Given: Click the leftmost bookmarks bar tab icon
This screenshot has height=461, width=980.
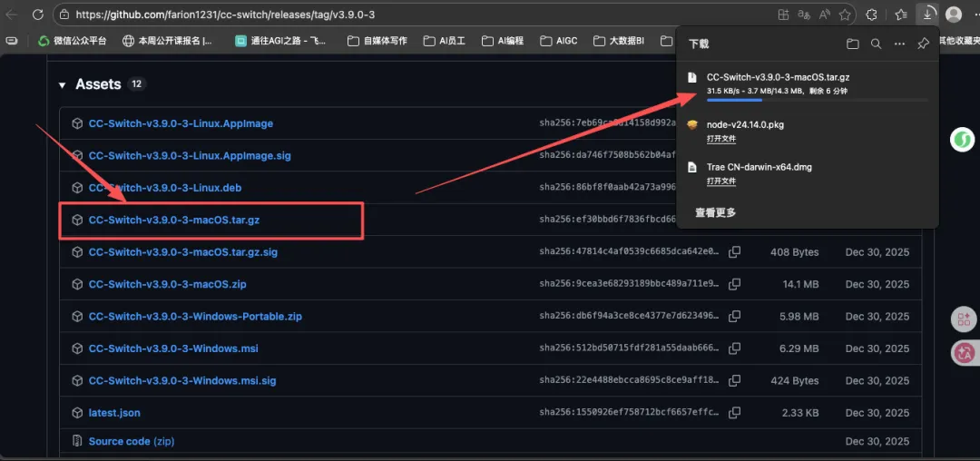Looking at the screenshot, I should tap(12, 41).
